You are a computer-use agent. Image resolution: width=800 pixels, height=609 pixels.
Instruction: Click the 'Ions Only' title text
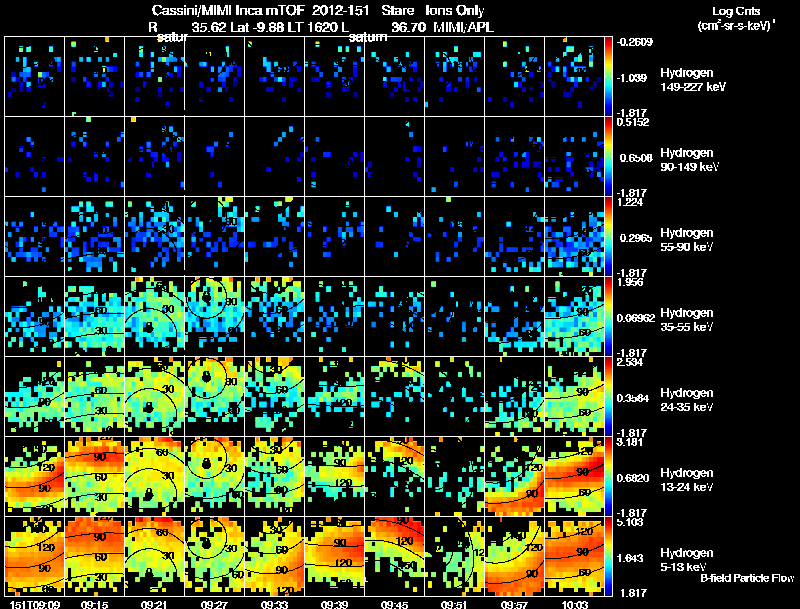(455, 11)
